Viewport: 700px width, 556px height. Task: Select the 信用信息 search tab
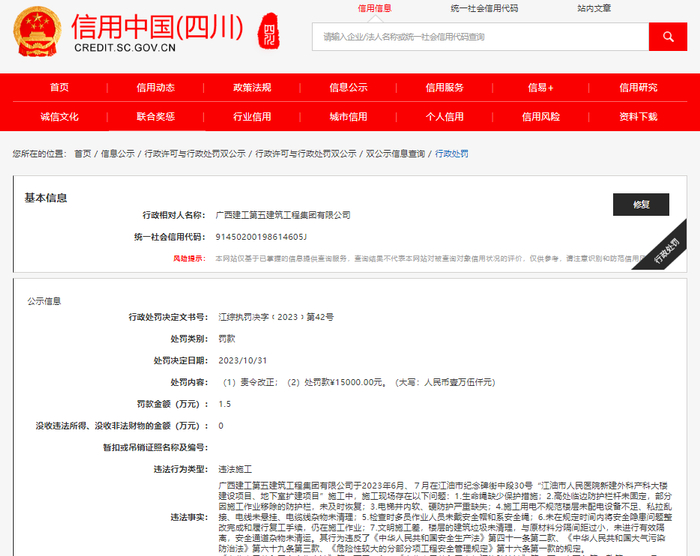pyautogui.click(x=375, y=8)
